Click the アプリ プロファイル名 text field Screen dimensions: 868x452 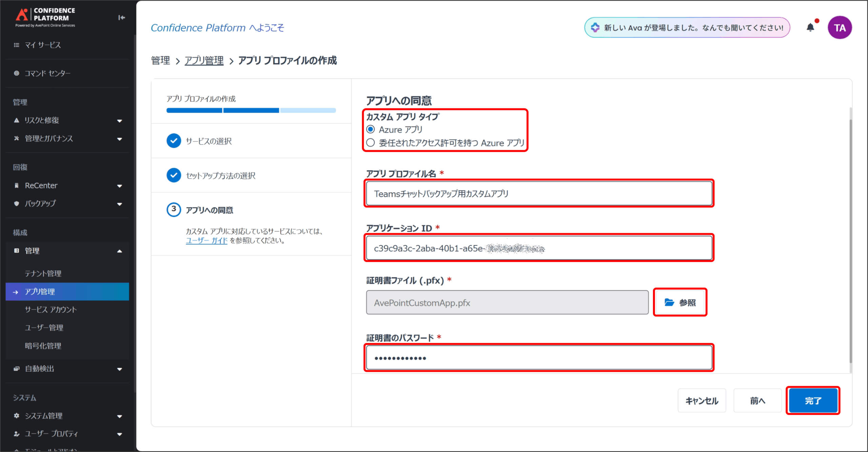click(x=539, y=194)
